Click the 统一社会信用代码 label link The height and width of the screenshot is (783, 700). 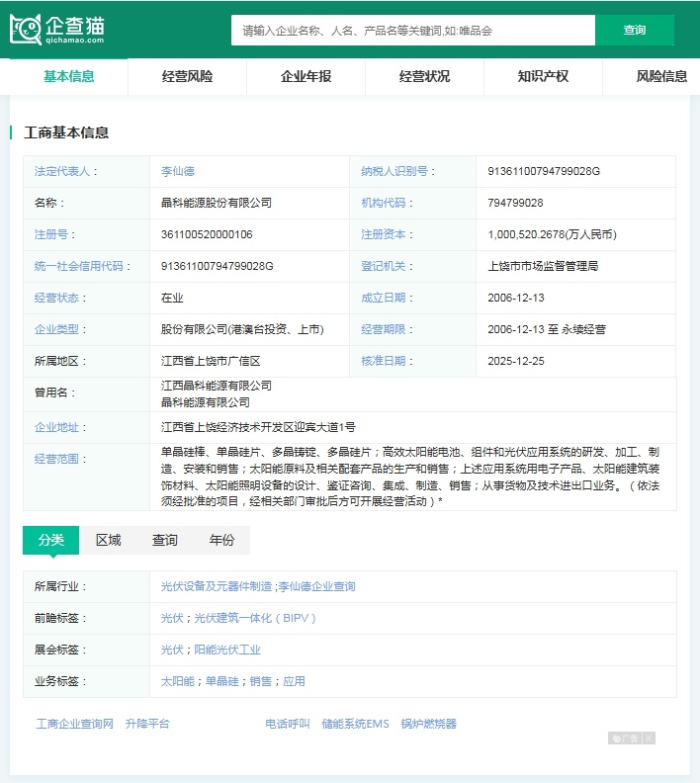click(x=78, y=266)
